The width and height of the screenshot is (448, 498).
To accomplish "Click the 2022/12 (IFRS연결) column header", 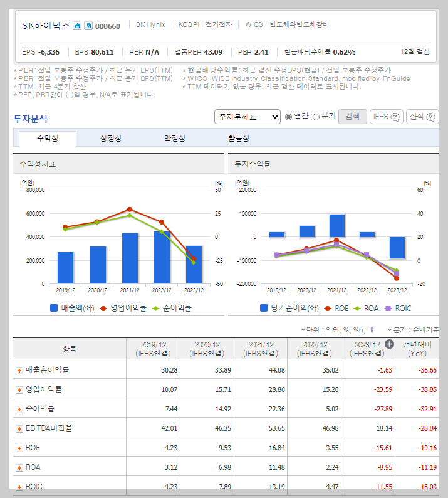I will pos(315,349).
